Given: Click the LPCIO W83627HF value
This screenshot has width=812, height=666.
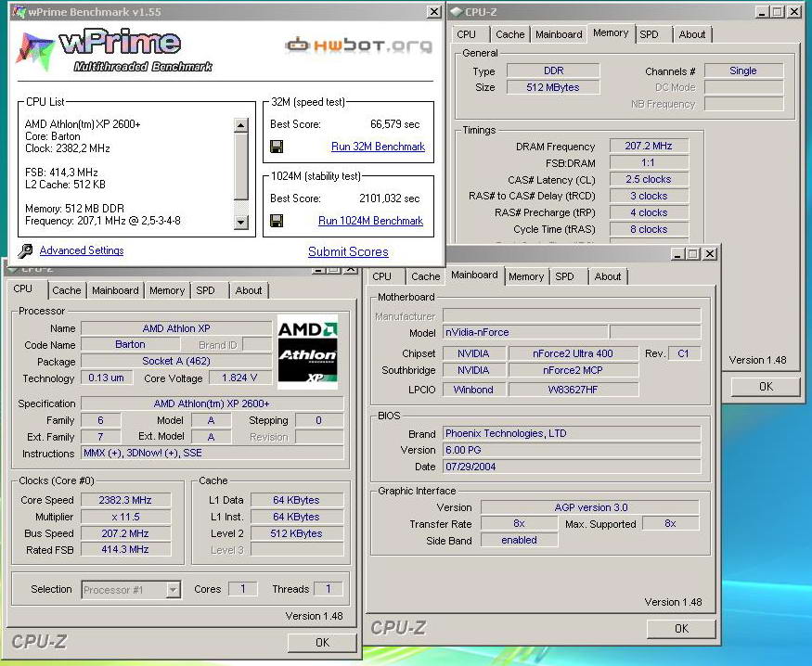Looking at the screenshot, I should [573, 390].
